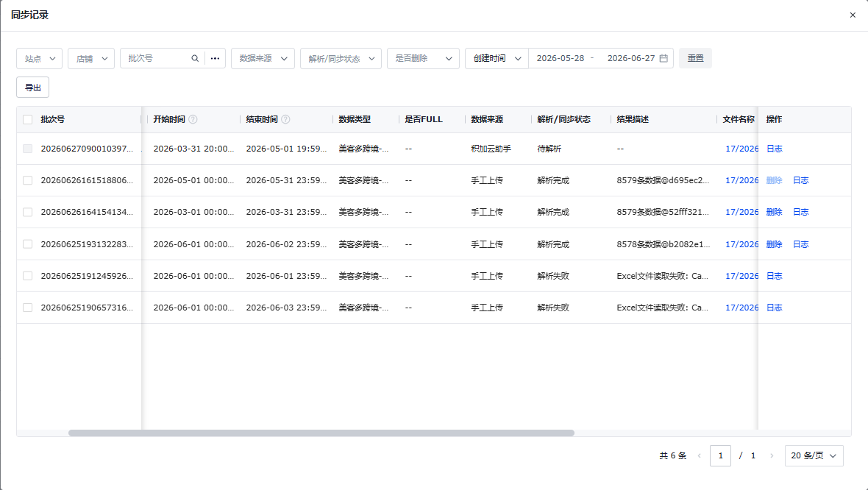Image resolution: width=868 pixels, height=490 pixels.
Task: Click end time 2026-06-03 23:59 cell
Action: coord(286,308)
